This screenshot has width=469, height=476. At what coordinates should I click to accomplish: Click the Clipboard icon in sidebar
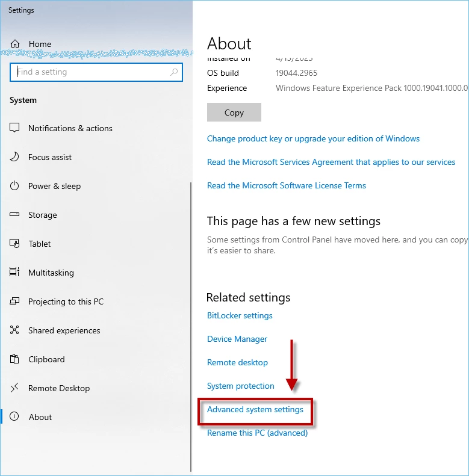[14, 359]
